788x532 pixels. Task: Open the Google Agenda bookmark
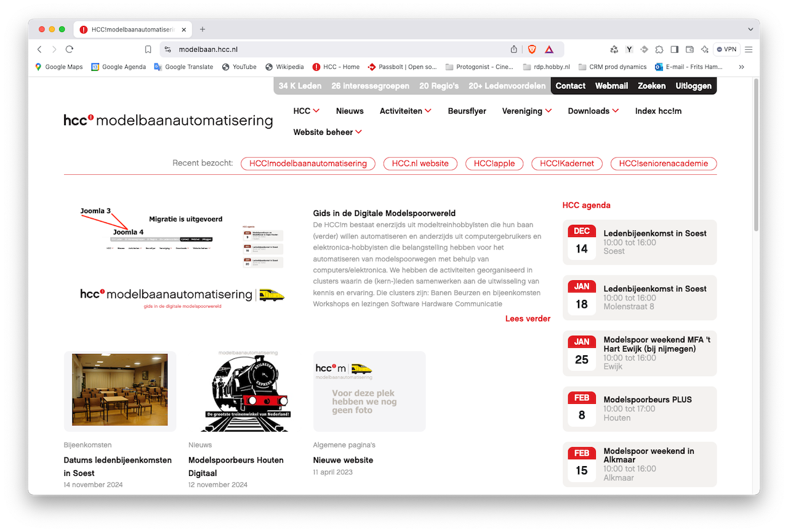(118, 66)
